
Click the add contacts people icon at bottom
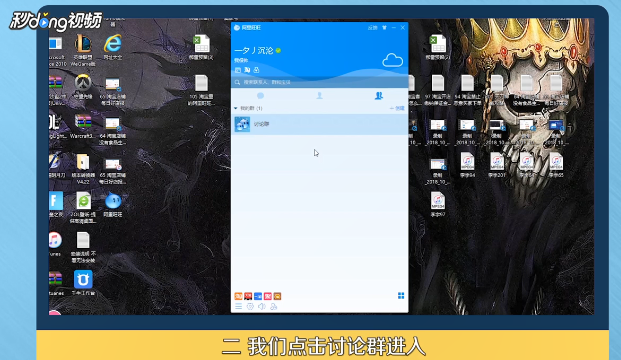coord(273,307)
